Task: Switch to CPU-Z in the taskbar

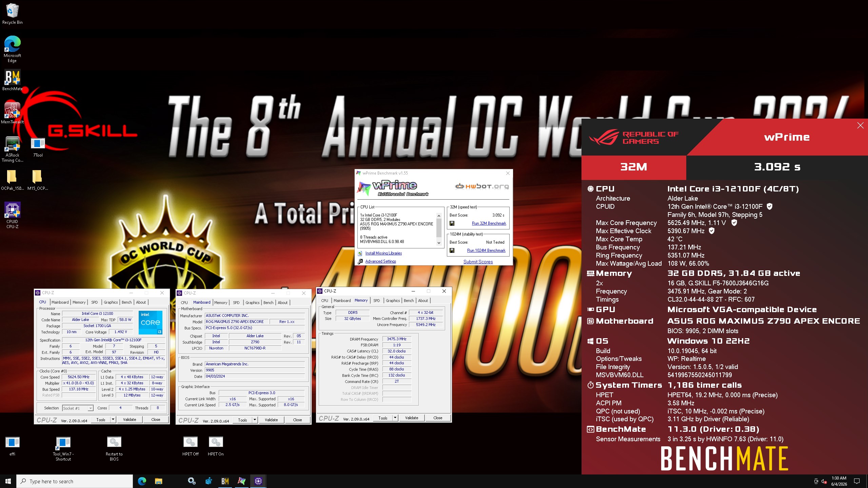Action: tap(258, 481)
